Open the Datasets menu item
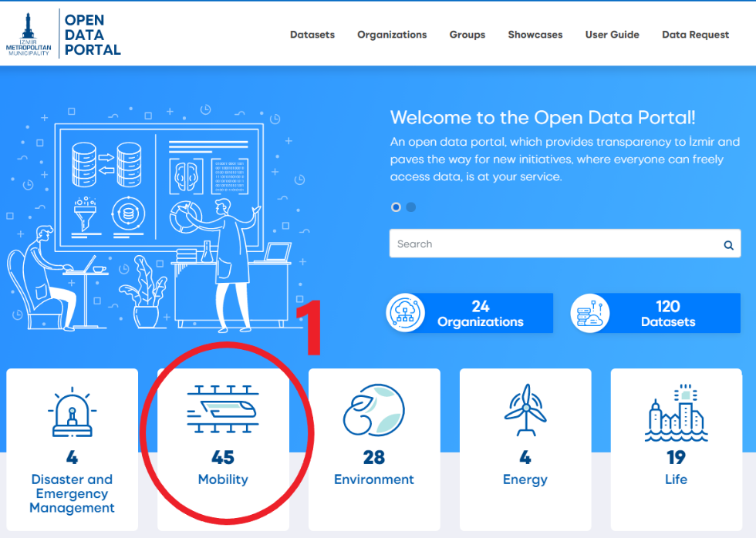Screen dimensions: 756x538 coord(312,35)
